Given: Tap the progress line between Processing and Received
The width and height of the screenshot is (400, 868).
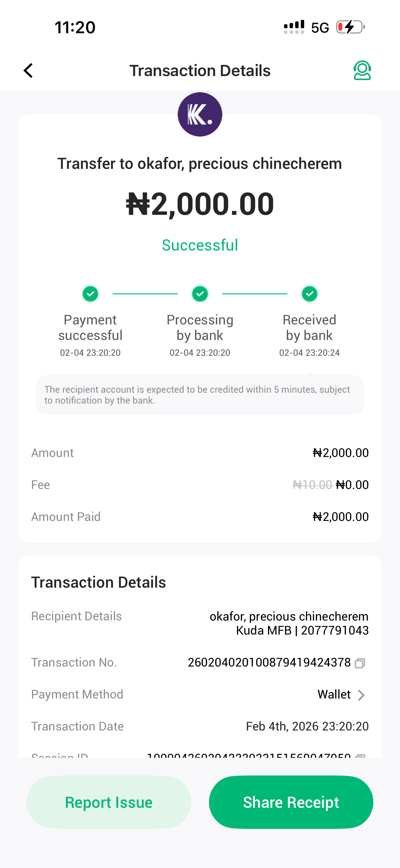Looking at the screenshot, I should pos(255,294).
